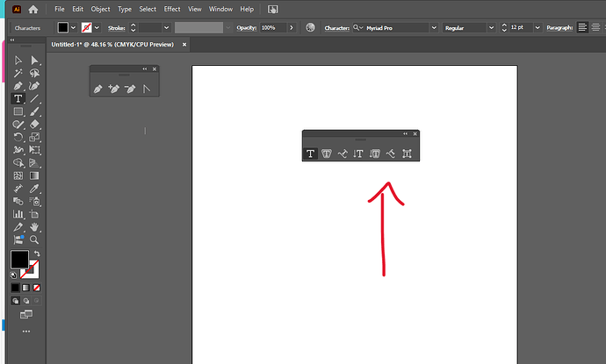Select Add Anchor Point tool in floating panel
Screen dimensions: 606x364
pyautogui.click(x=113, y=89)
